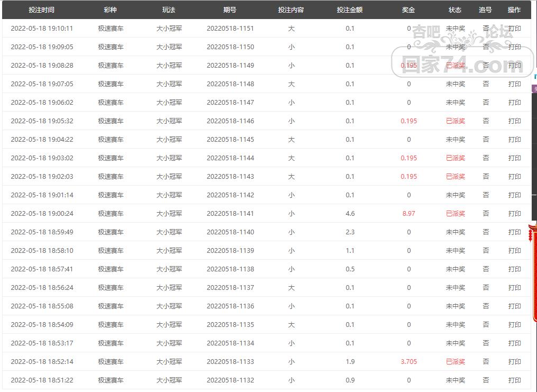The height and width of the screenshot is (392, 537).
Task: Click 已派奖 status for issue 20220518-1146
Action: (456, 121)
